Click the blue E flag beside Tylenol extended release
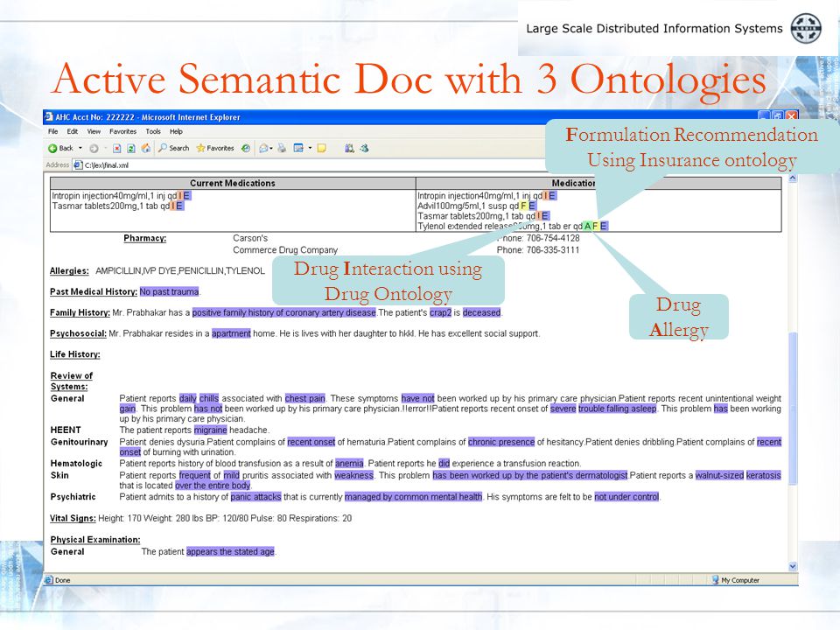 click(x=604, y=226)
